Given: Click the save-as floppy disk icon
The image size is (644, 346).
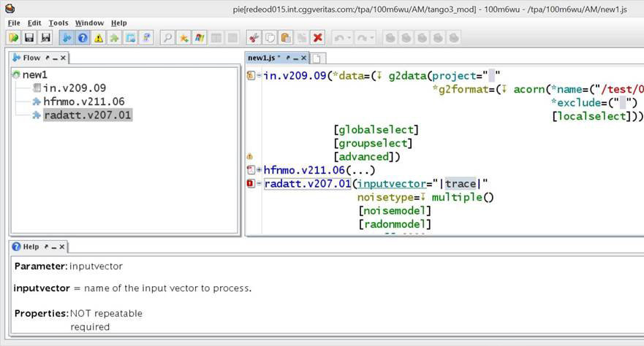Looking at the screenshot, I should (x=45, y=38).
